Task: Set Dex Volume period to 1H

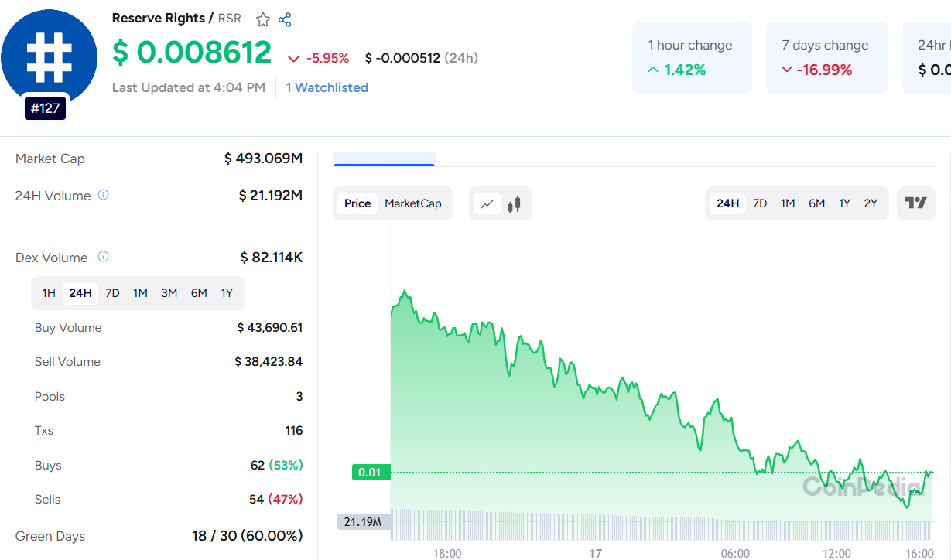Action: point(49,293)
